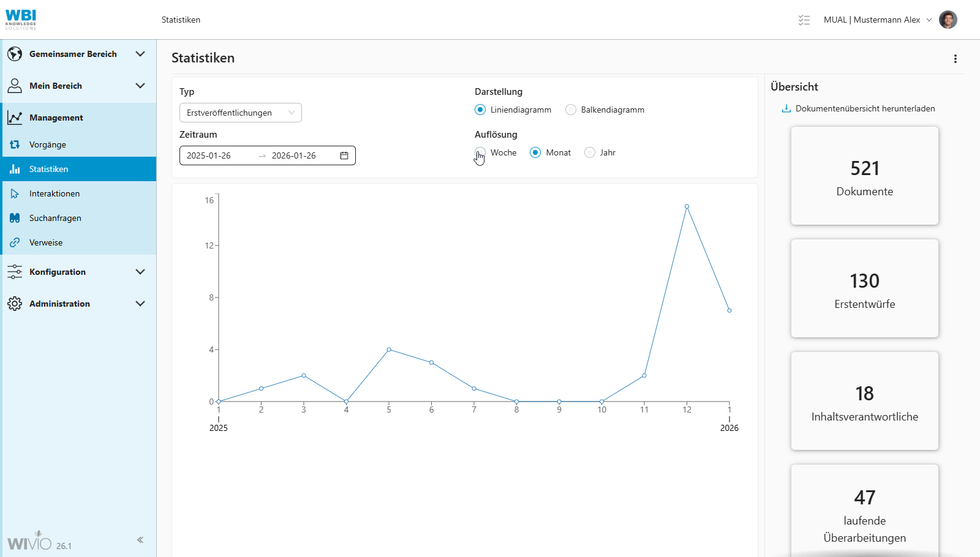The image size is (980, 557).
Task: Open the three-dot options menu
Action: (x=955, y=59)
